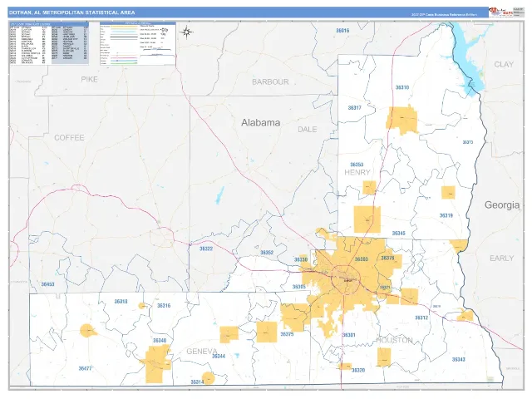This screenshot has height=399, width=532.
Task: Click ZIP code label 36375
Action: coord(287,334)
